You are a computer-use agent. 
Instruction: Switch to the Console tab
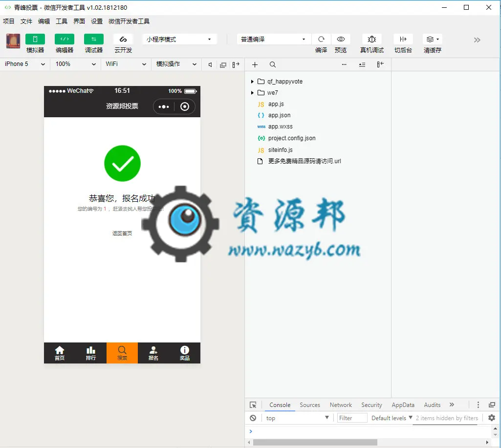280,405
